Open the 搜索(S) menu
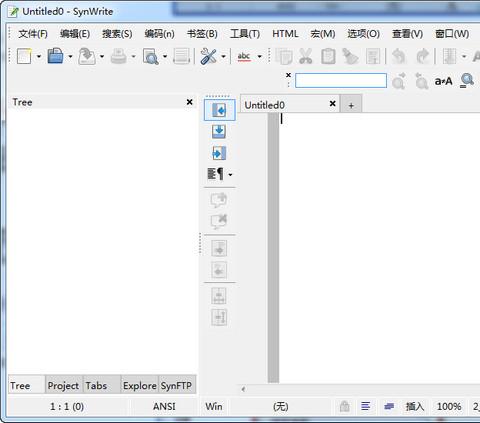480x423 pixels. pyautogui.click(x=117, y=34)
